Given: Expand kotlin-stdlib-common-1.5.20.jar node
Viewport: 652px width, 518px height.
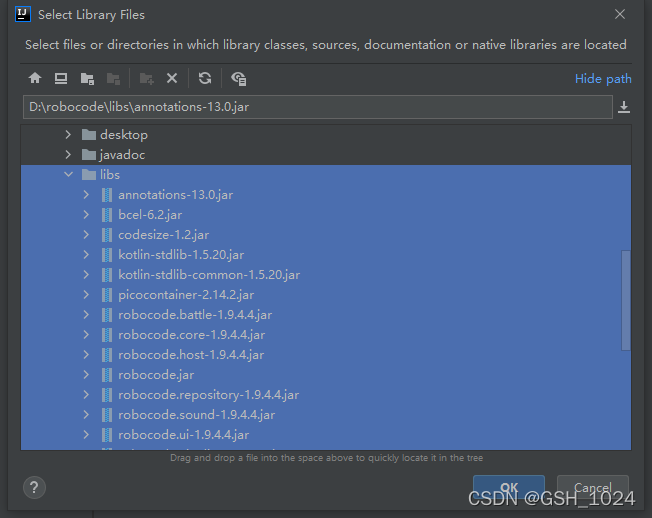Looking at the screenshot, I should (x=86, y=274).
